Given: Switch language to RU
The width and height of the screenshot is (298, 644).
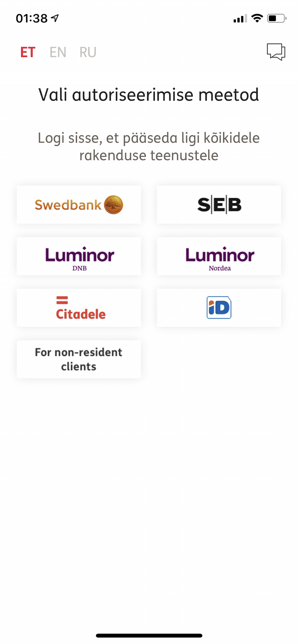Looking at the screenshot, I should coord(88,52).
